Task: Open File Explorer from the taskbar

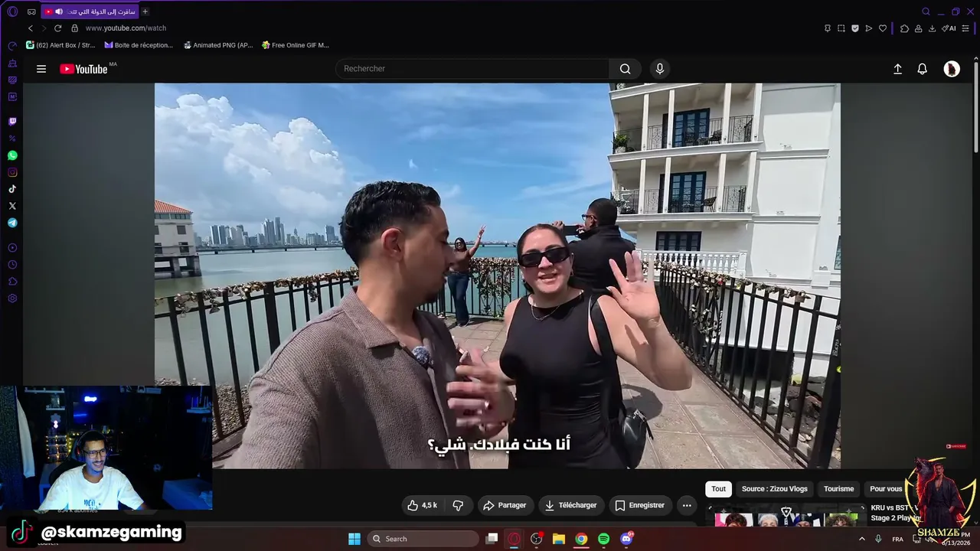Action: tap(559, 539)
